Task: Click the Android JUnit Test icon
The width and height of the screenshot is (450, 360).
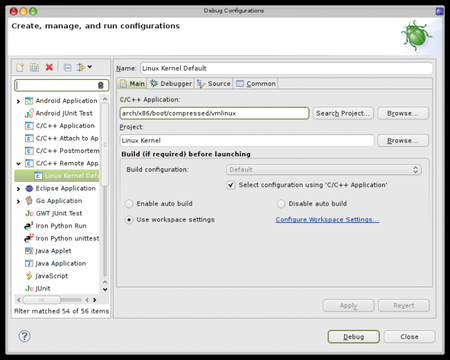Action: (x=29, y=113)
